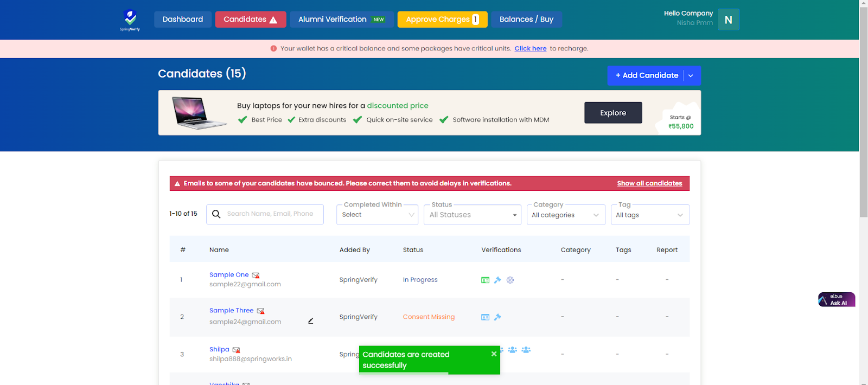Screen dimensions: 868x385
Task: Click the gavel court check icon for Sample One
Action: 497,280
